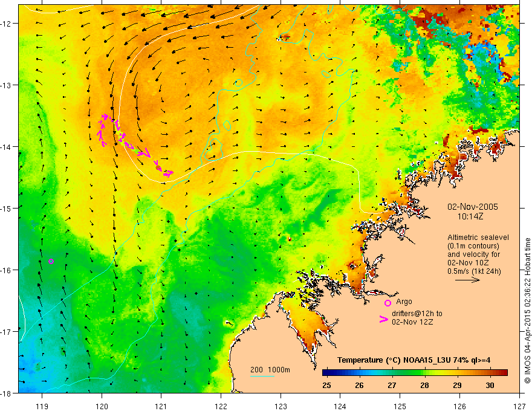Screen dimensions: 532x411
Task: Click the longitude axis label 126
Action: [x=459, y=406]
